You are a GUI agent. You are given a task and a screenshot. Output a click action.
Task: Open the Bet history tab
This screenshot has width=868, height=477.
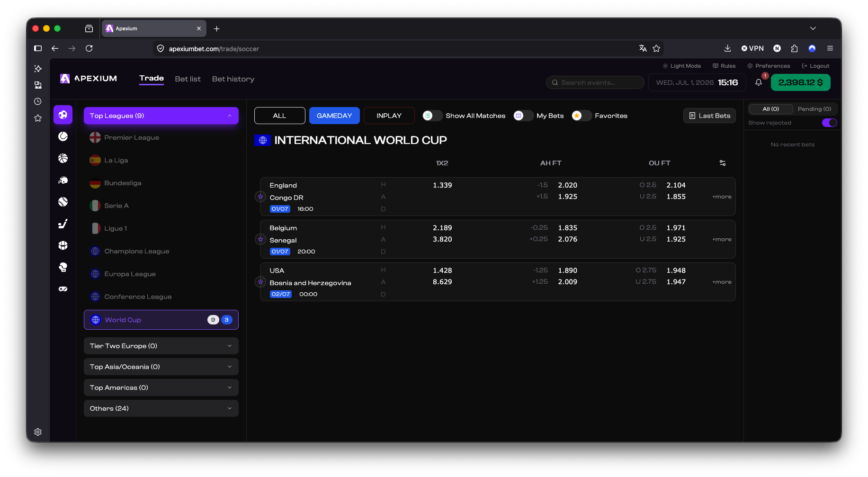pos(233,79)
